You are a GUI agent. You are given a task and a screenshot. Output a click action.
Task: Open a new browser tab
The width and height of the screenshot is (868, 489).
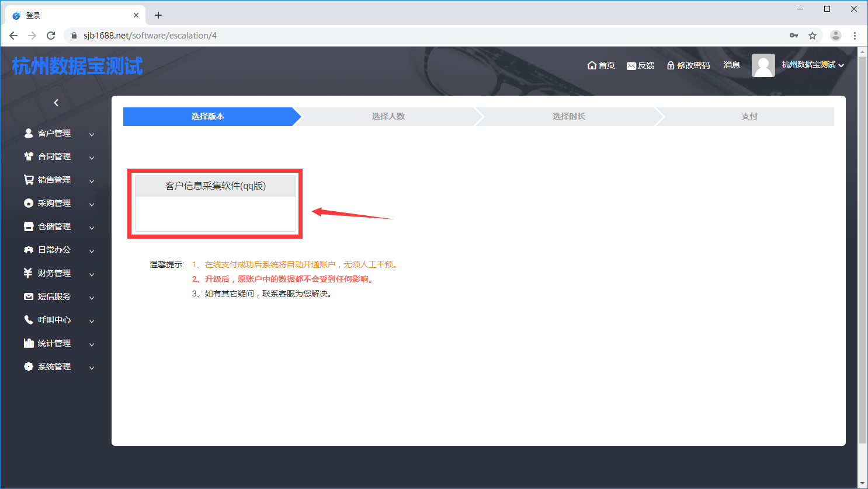click(158, 15)
